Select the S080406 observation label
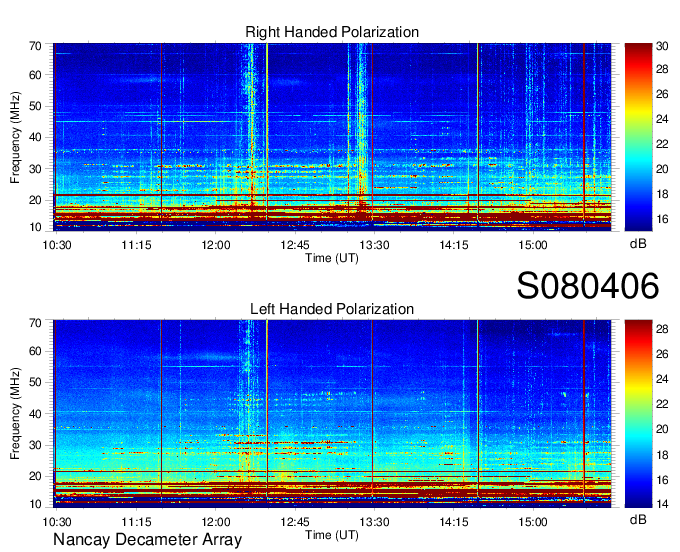This screenshot has height=552, width=680. pos(588,286)
